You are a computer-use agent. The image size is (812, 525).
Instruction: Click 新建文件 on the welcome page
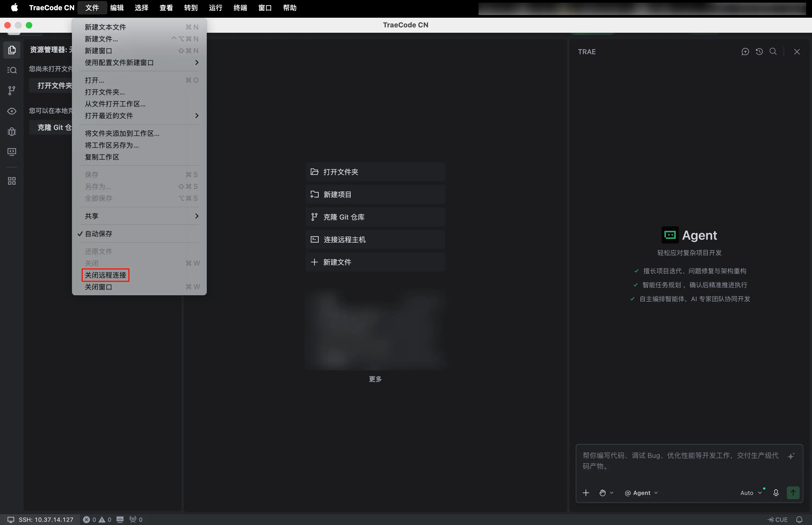(x=375, y=262)
